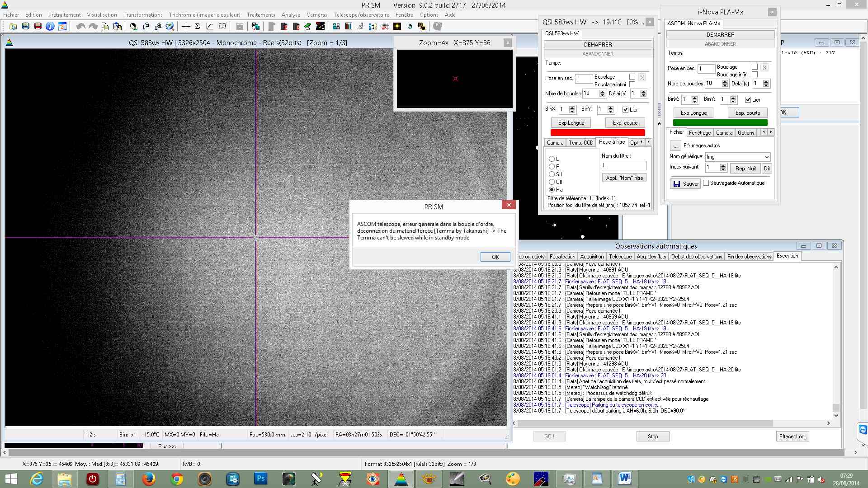The width and height of the screenshot is (868, 488).
Task: Switch to the Acq. des flats tab
Action: pos(651,256)
